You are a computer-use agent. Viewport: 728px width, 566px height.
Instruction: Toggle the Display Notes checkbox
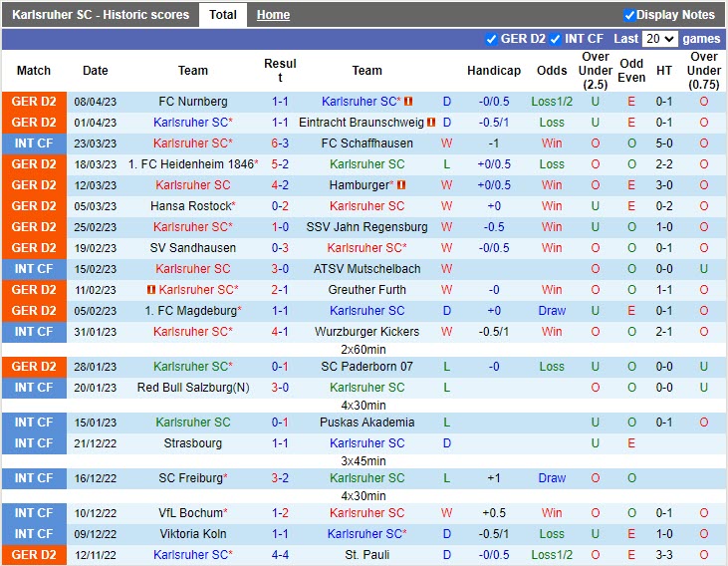(629, 15)
